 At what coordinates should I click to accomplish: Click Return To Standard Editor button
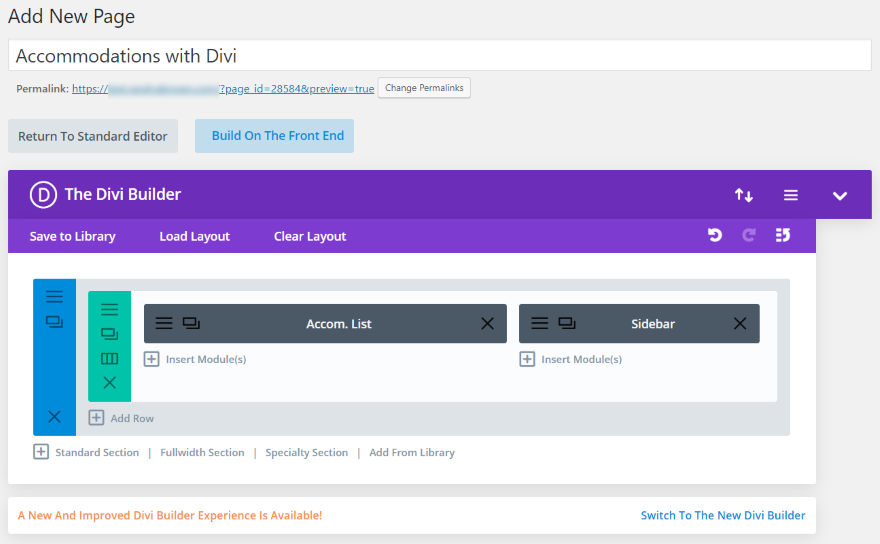[x=93, y=136]
